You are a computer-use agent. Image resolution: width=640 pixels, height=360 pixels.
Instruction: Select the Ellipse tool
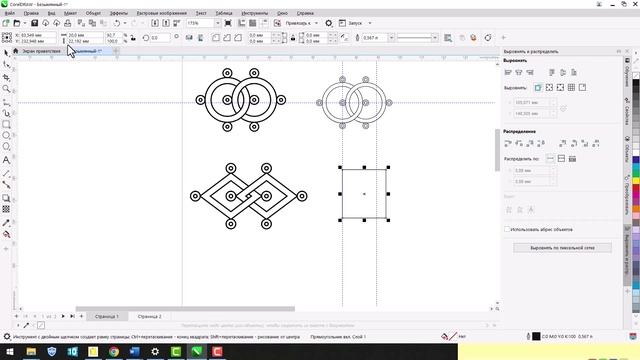click(6, 135)
